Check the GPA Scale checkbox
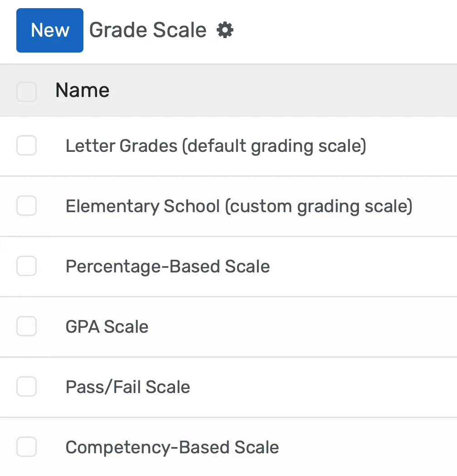 click(x=26, y=326)
